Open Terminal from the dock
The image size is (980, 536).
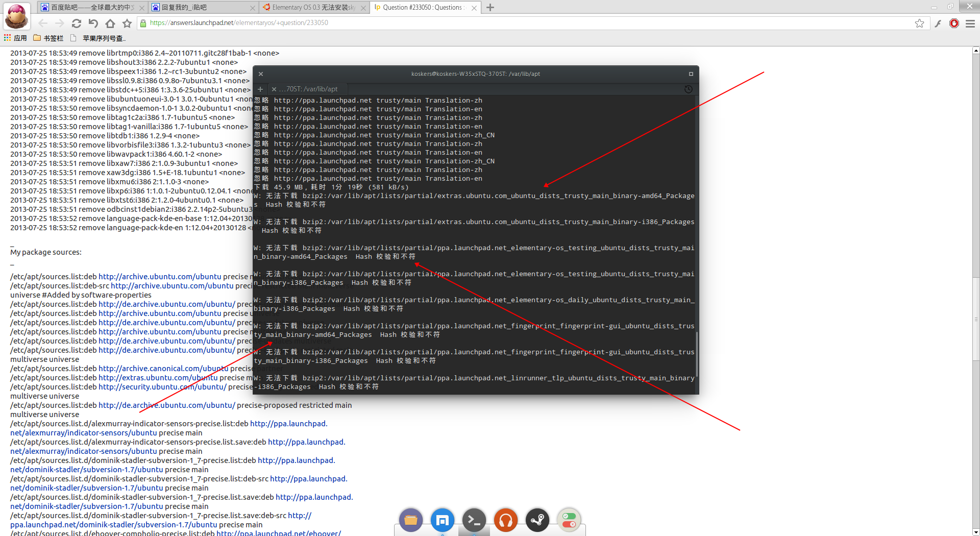tap(474, 520)
